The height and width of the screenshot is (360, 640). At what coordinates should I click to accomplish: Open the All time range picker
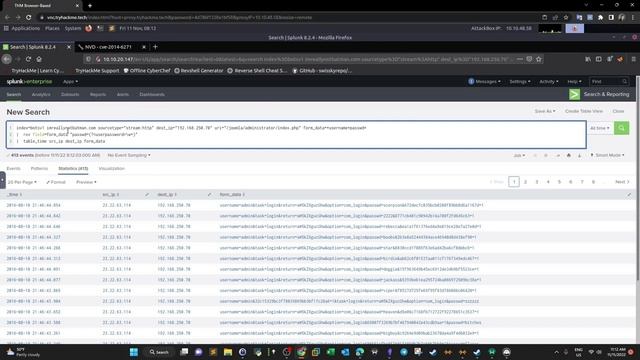(x=600, y=128)
